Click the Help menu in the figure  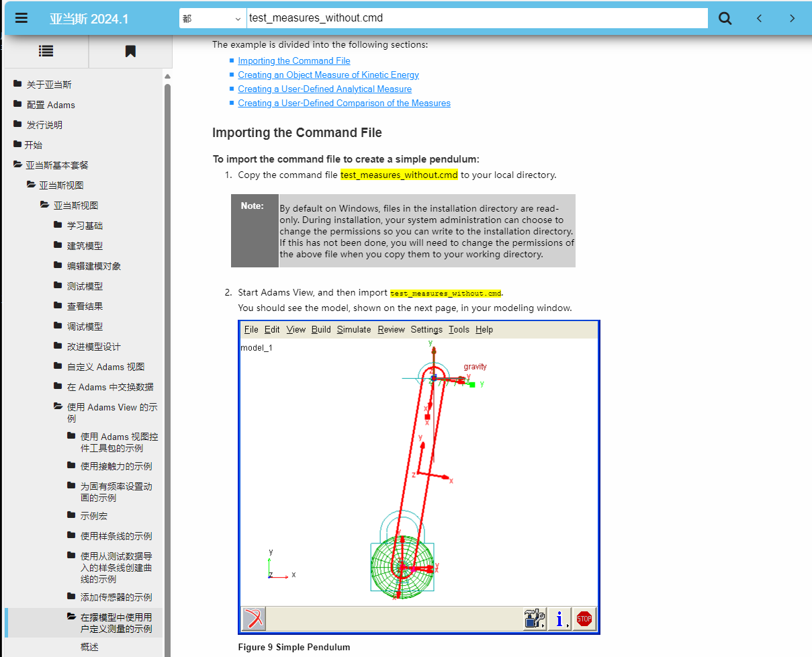click(484, 329)
